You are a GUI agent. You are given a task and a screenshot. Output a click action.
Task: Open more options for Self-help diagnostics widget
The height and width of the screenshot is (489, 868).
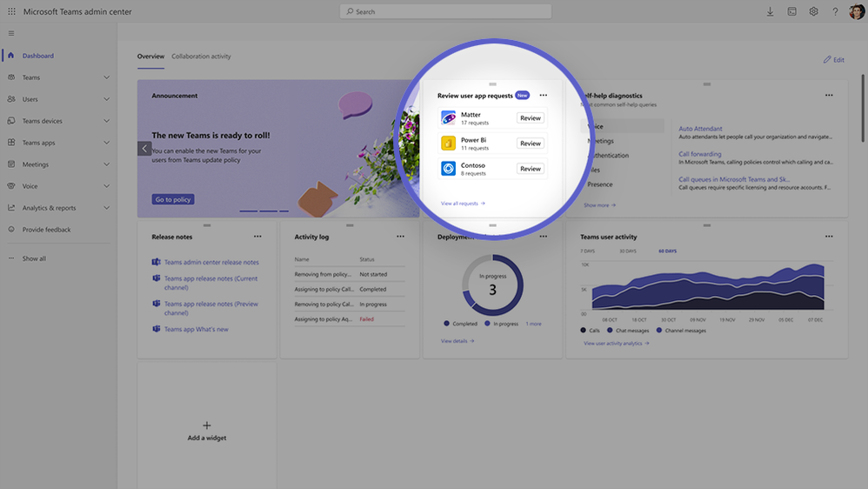pyautogui.click(x=829, y=95)
